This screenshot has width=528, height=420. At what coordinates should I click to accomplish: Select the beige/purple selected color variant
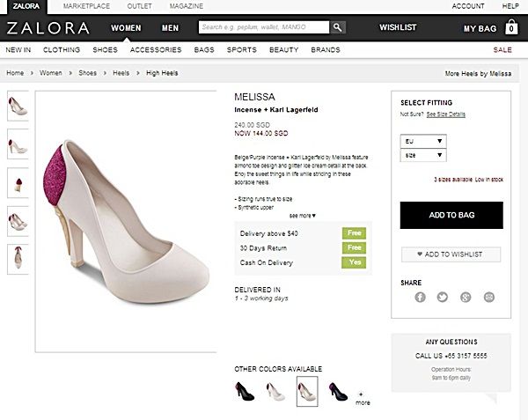tap(307, 391)
